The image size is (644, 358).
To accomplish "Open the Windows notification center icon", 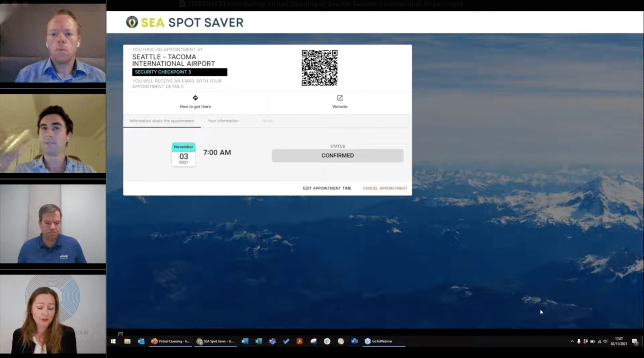I will (635, 342).
